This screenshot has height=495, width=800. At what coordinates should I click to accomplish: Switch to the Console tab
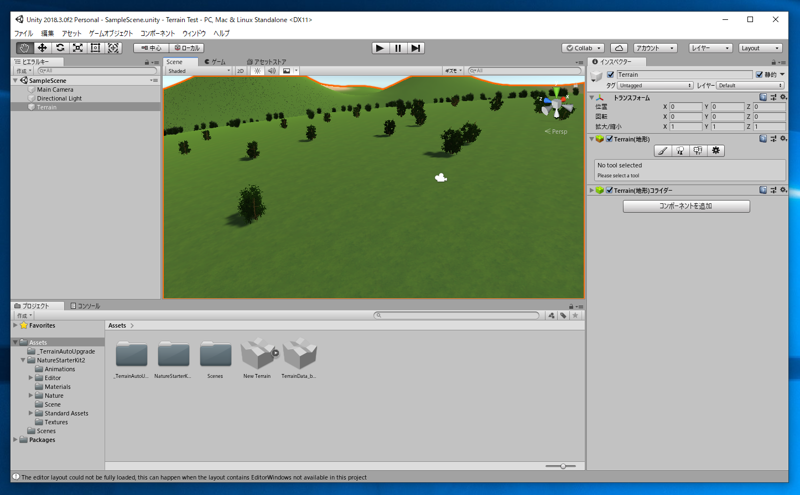[85, 306]
